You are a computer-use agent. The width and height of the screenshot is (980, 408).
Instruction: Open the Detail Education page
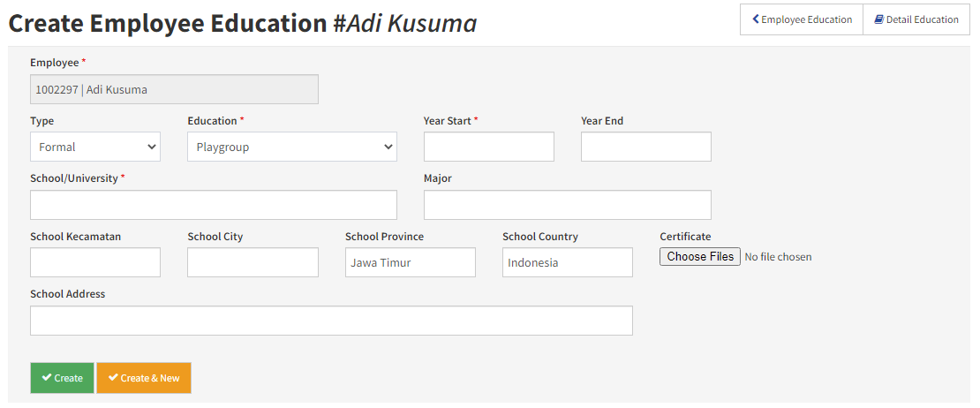pos(916,19)
